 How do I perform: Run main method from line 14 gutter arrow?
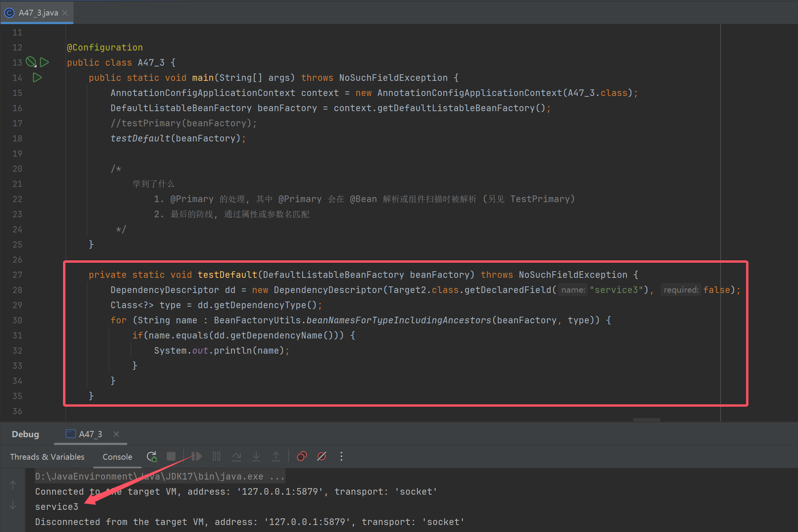(37, 77)
